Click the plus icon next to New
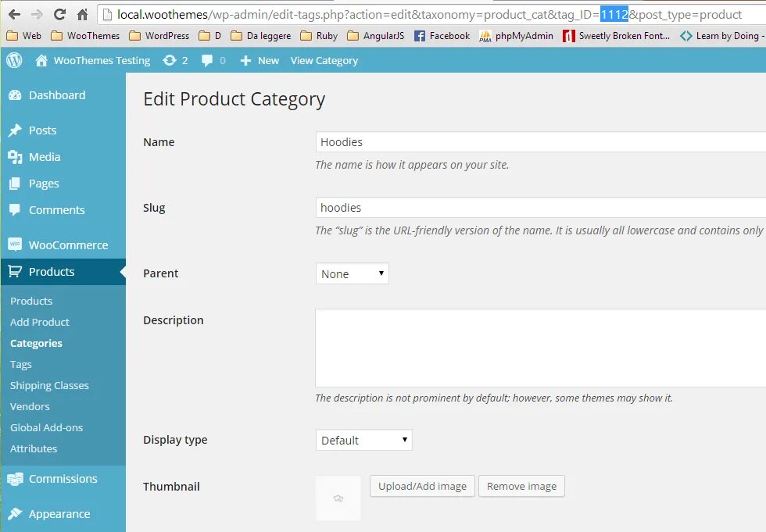The image size is (766, 532). pos(245,60)
